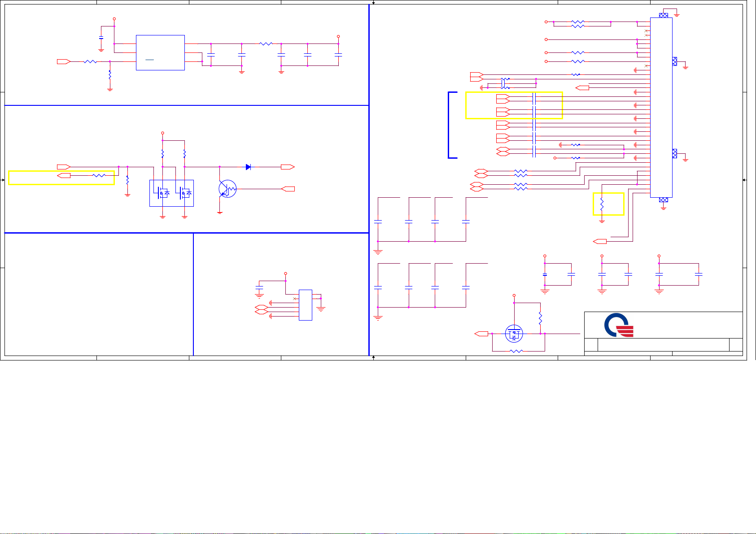Image resolution: width=756 pixels, height=534 pixels.
Task: Click the power node above the dual MOSFET pull-ups
Action: point(163,133)
